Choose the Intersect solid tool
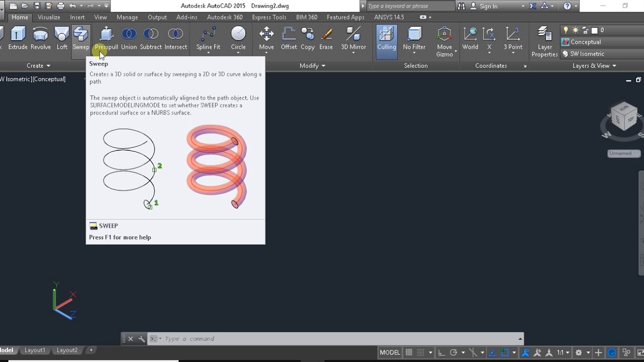Image resolution: width=644 pixels, height=362 pixels. coord(176,39)
